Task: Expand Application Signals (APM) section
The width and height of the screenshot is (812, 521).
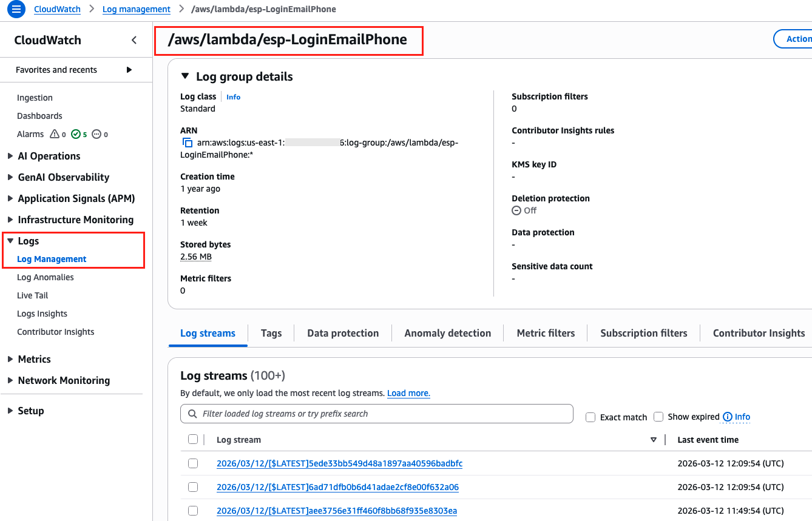Action: pos(10,198)
